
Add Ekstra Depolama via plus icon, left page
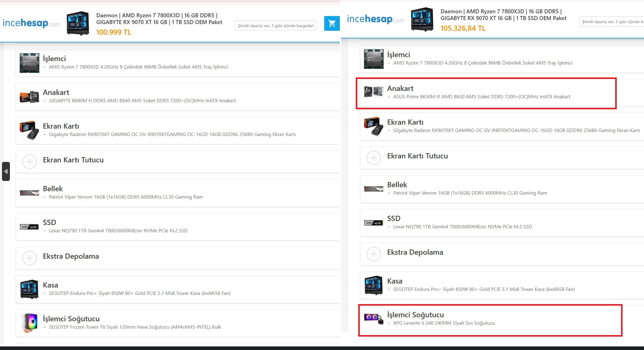(x=29, y=258)
